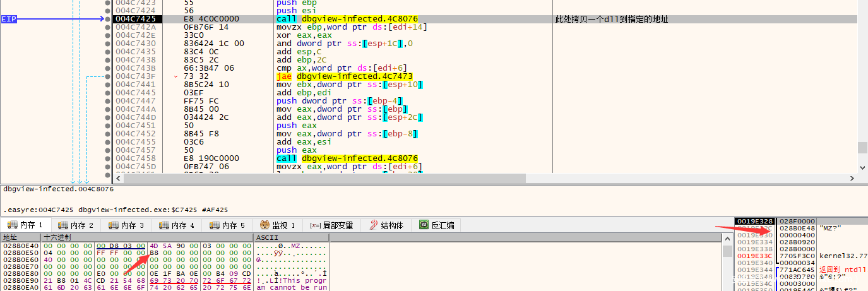Select opcode bytes E8 4C0C0000

pyautogui.click(x=211, y=20)
